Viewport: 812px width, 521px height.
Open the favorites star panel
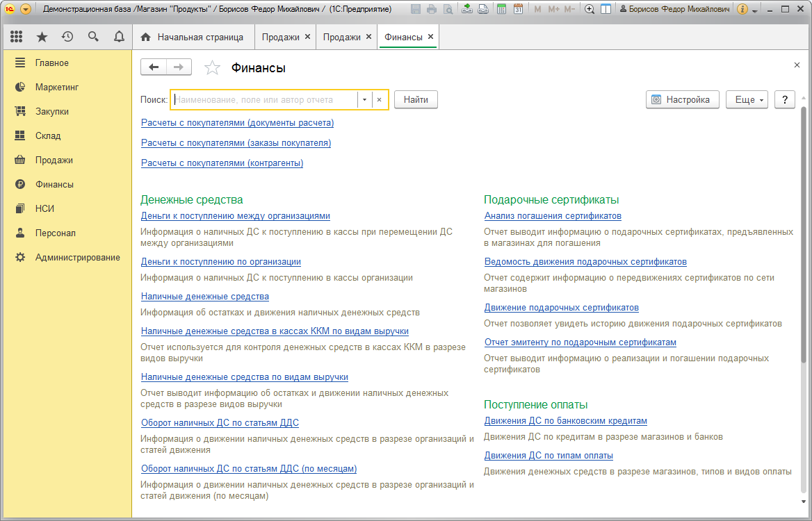42,37
